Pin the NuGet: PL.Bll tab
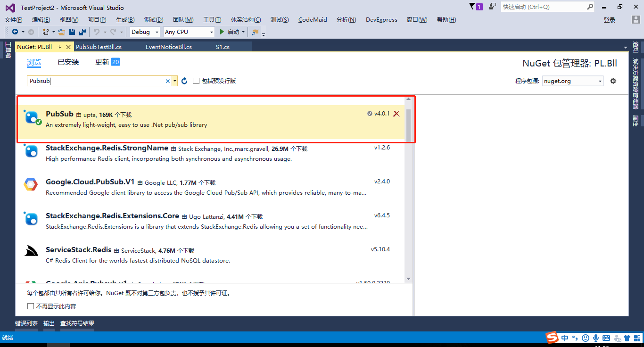Image resolution: width=644 pixels, height=347 pixels. point(59,47)
